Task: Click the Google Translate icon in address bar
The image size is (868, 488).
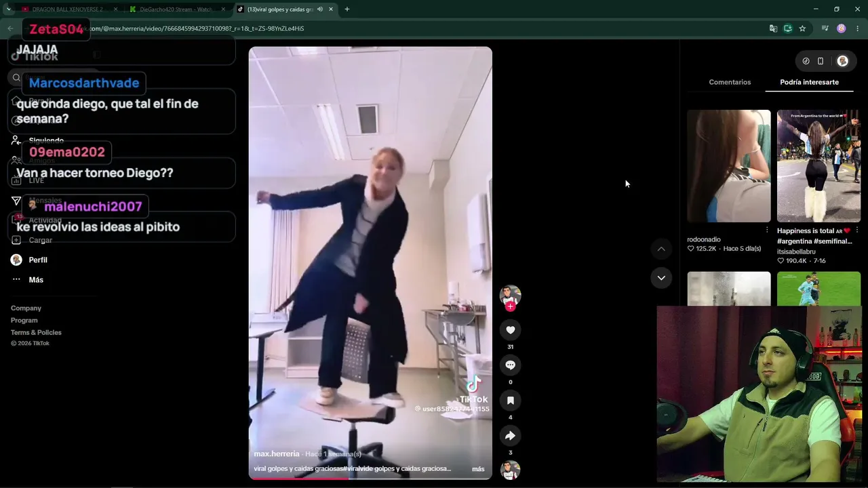Action: click(773, 28)
